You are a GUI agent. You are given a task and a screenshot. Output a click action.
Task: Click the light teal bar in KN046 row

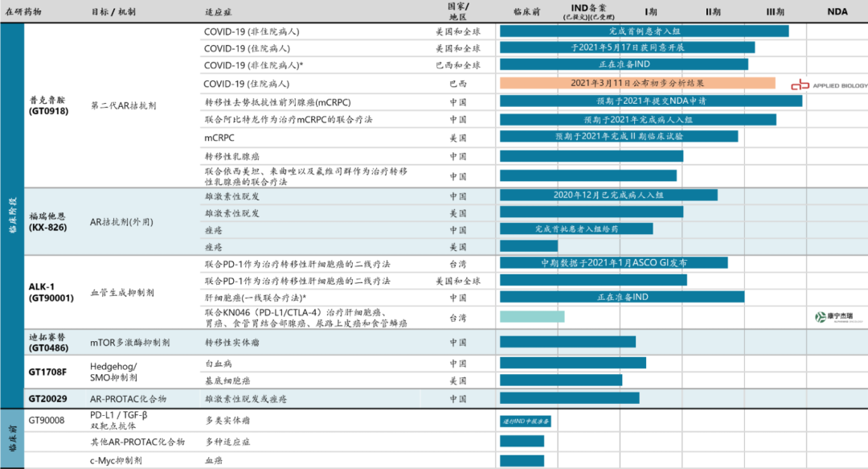(532, 316)
